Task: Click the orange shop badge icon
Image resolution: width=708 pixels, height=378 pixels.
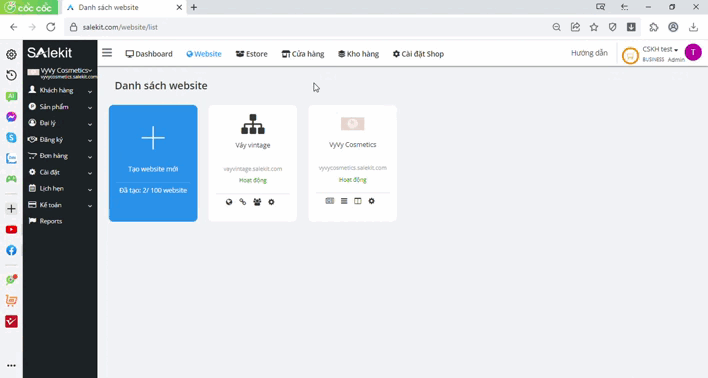Action: coord(630,56)
